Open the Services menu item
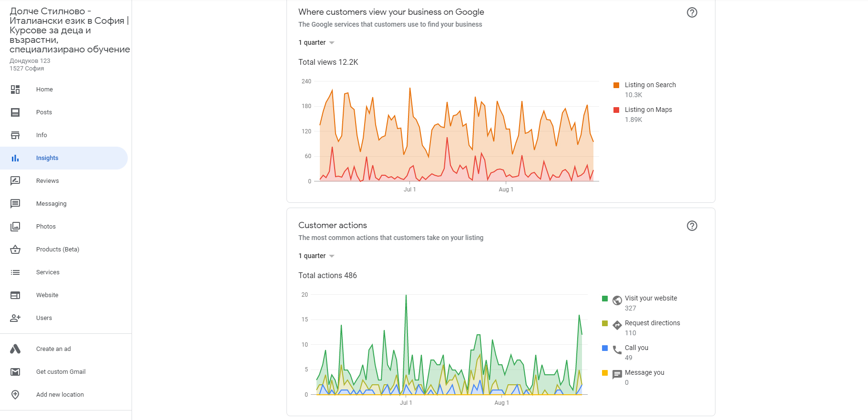 click(48, 272)
